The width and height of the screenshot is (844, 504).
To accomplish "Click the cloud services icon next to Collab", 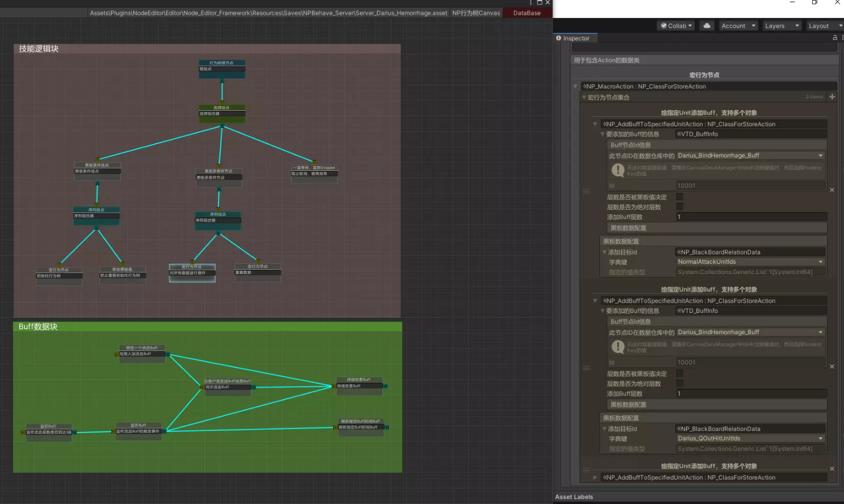I will pyautogui.click(x=707, y=25).
